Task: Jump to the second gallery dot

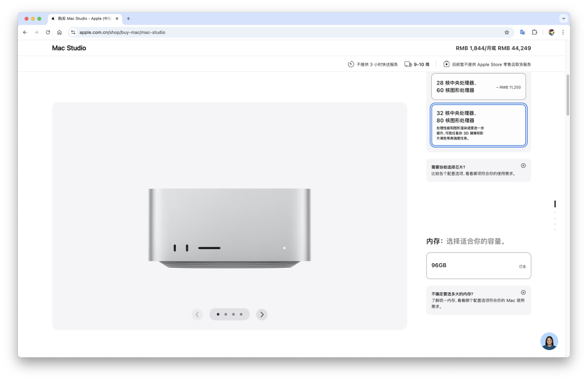Action: tap(226, 314)
